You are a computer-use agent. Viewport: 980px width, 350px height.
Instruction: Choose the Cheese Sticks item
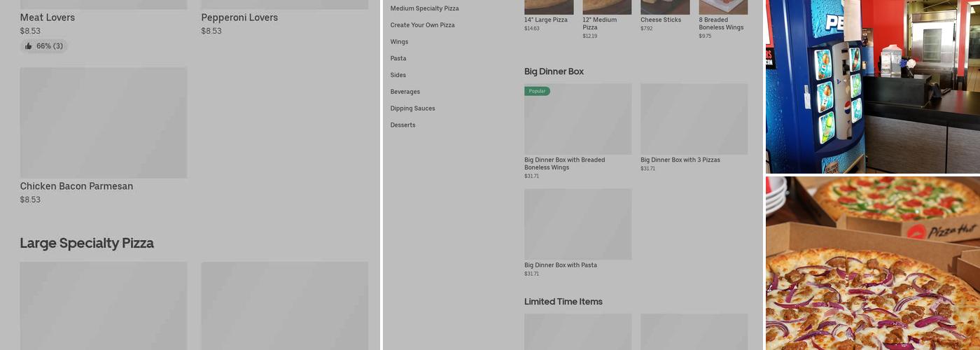pos(661,20)
